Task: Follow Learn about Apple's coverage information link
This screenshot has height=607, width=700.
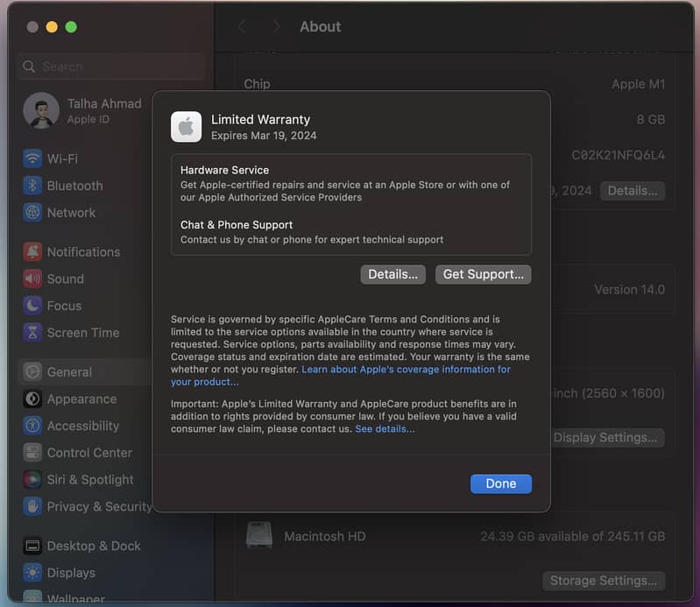Action: pyautogui.click(x=406, y=370)
